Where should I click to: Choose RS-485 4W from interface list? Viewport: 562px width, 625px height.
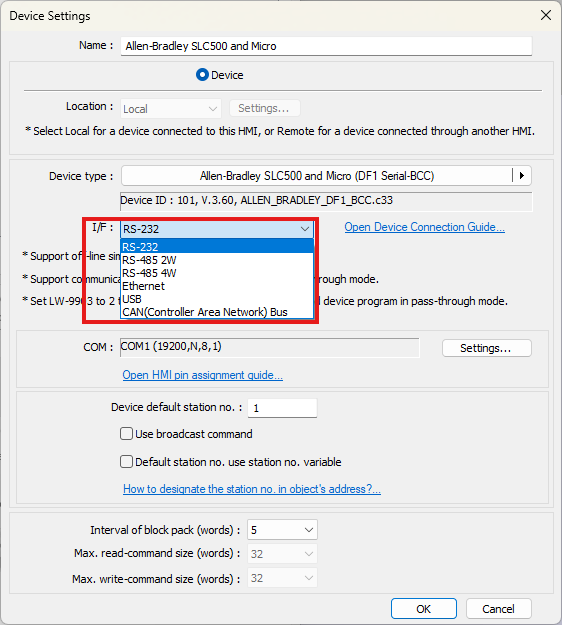click(x=217, y=273)
